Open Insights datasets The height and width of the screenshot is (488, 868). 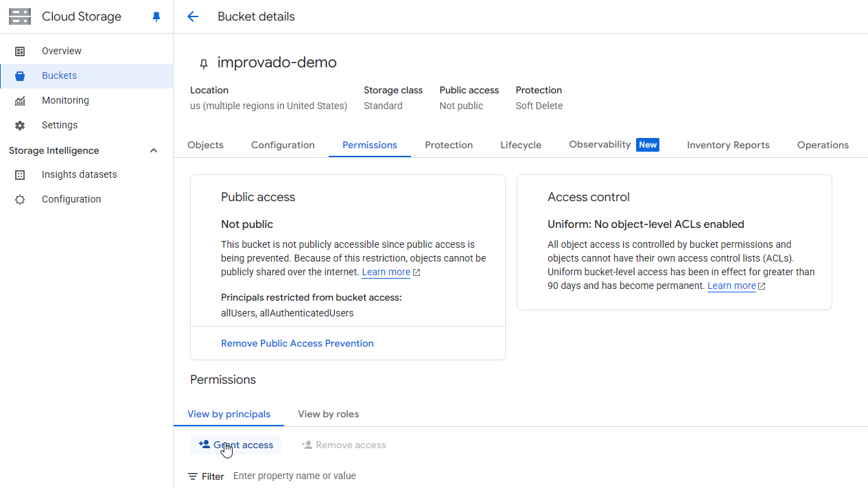pyautogui.click(x=86, y=174)
